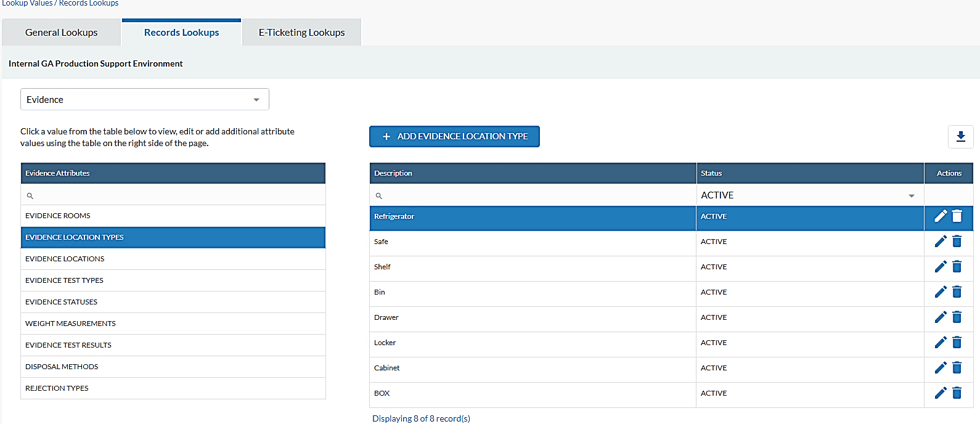Image resolution: width=980 pixels, height=424 pixels.
Task: Select the Records Lookups tab
Action: pyautogui.click(x=182, y=33)
